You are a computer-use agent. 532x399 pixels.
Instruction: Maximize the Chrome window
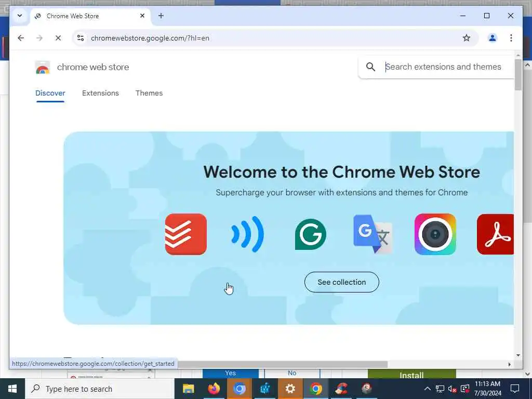(486, 16)
